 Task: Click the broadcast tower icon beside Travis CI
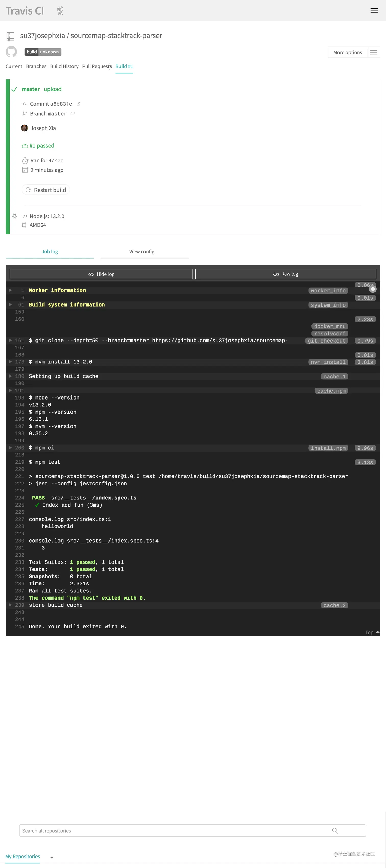pos(60,11)
